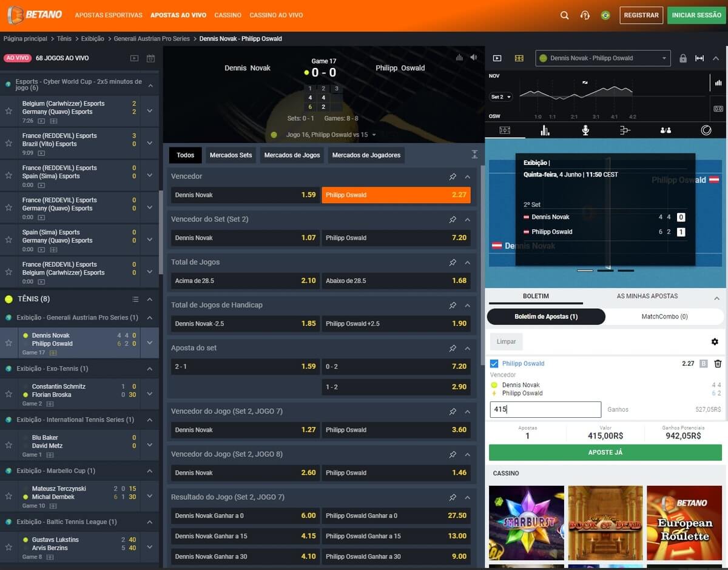Click the width expand icon in the right panel header

coord(699,58)
